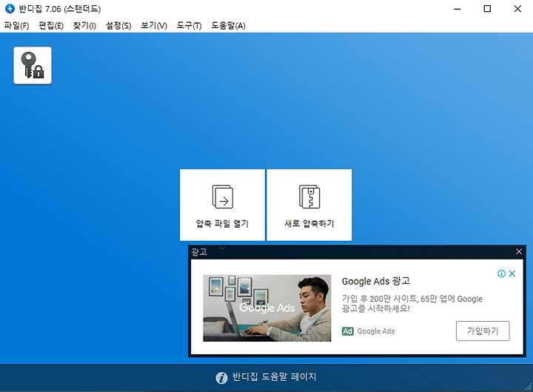The height and width of the screenshot is (392, 533).
Task: Click the Bandizip logo in the title bar
Action: 10,8
